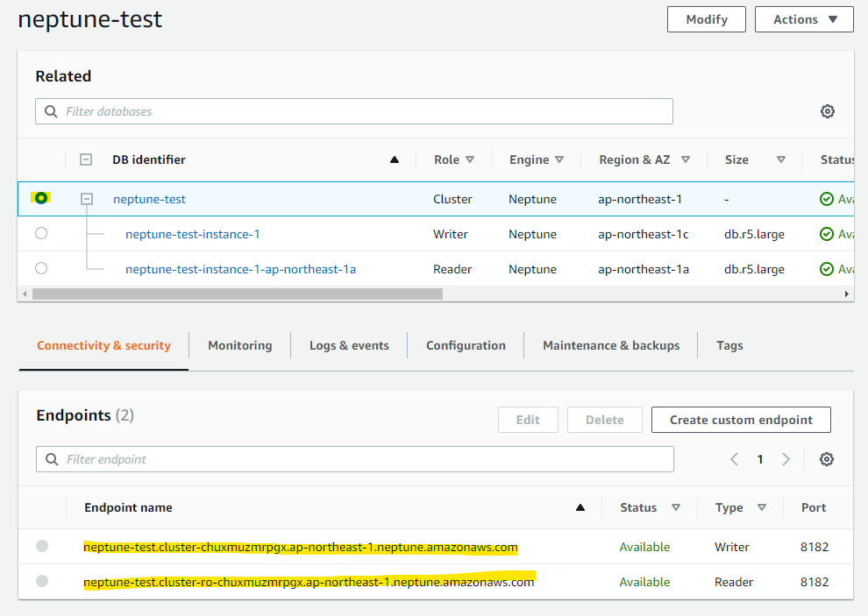
Task: Click the cluster writer endpoint name
Action: click(301, 547)
